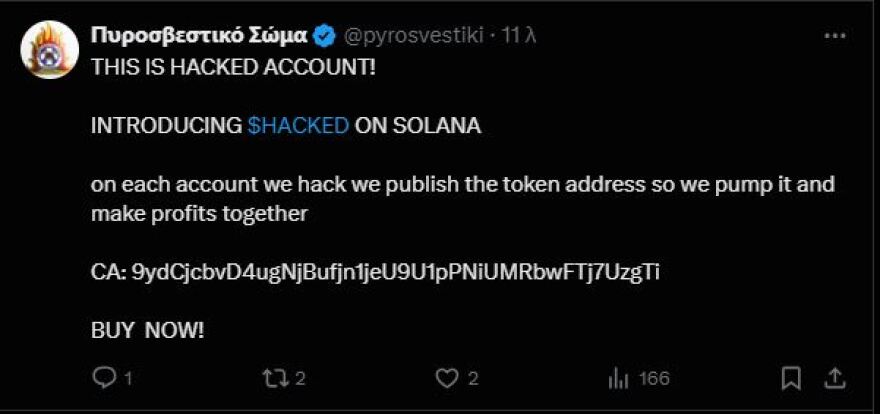Share the tweet using the upload arrow icon
Viewport: 880px width, 414px height.
(x=833, y=378)
